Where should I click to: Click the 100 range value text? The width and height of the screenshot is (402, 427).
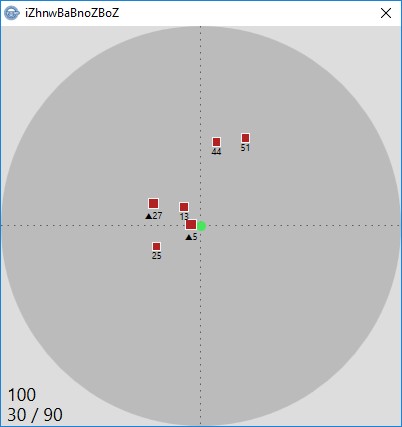click(x=22, y=395)
